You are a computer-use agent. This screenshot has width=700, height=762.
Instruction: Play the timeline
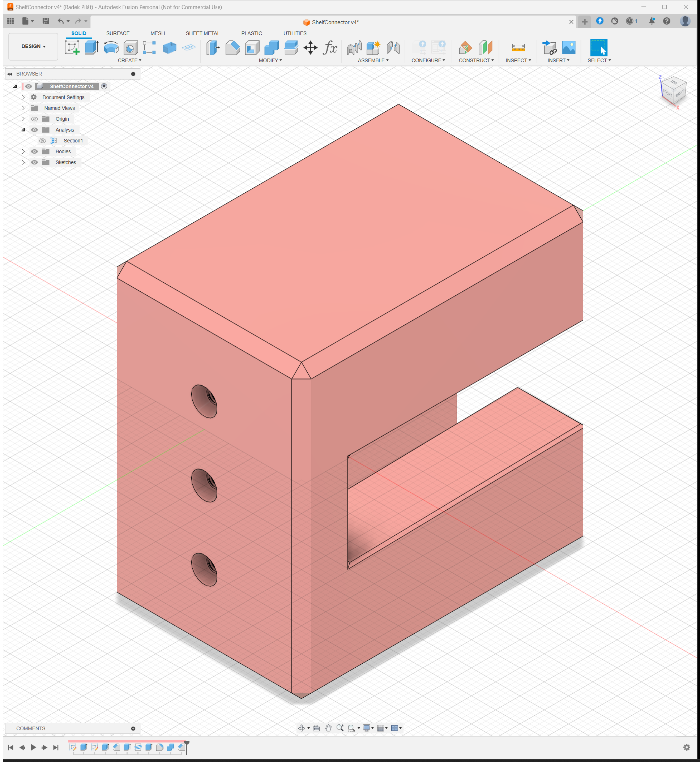pos(33,747)
